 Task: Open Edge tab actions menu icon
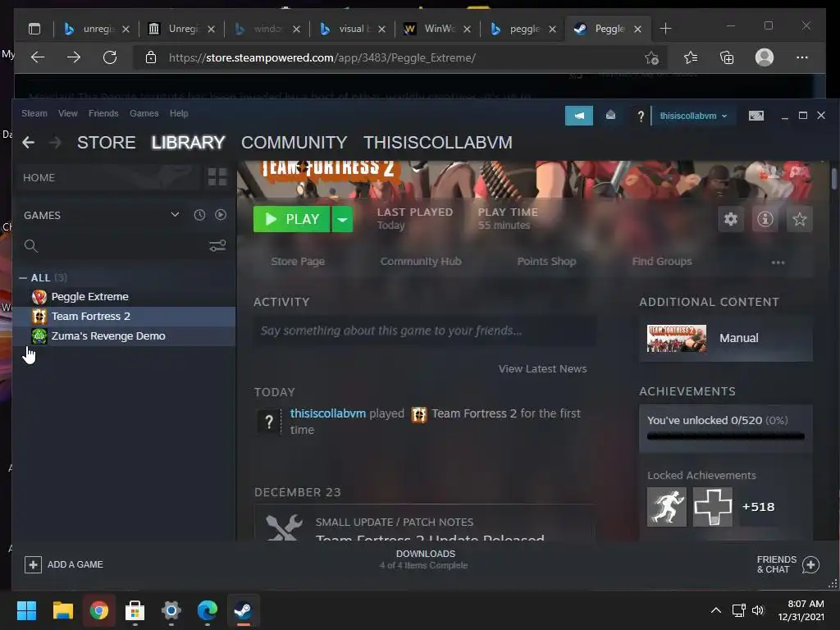click(34, 29)
